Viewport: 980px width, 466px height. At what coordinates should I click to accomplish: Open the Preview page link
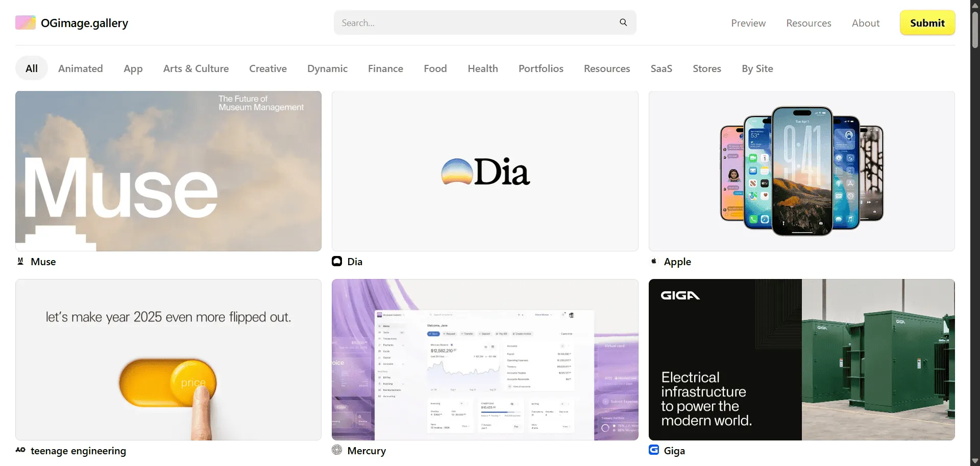[748, 23]
